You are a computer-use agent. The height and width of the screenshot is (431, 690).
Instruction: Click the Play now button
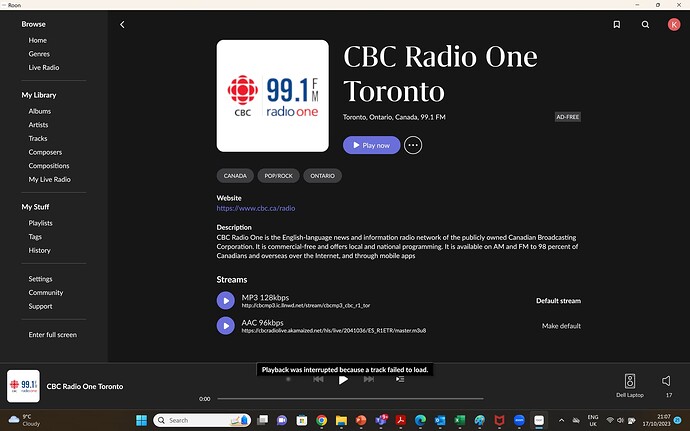371,145
